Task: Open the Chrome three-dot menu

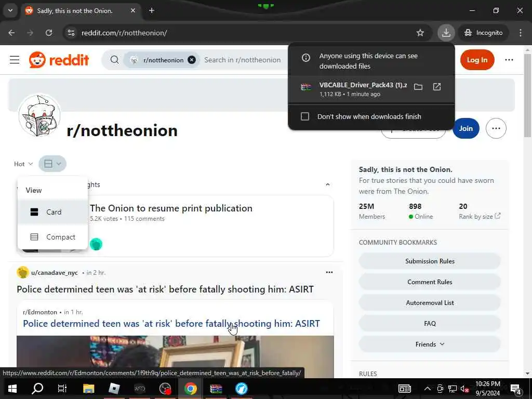Action: click(x=521, y=33)
